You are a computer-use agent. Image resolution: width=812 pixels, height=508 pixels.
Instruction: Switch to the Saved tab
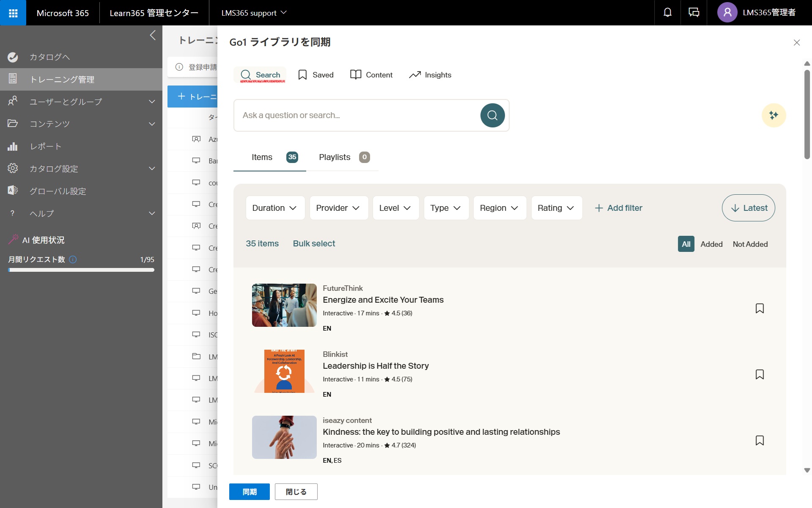pos(316,75)
